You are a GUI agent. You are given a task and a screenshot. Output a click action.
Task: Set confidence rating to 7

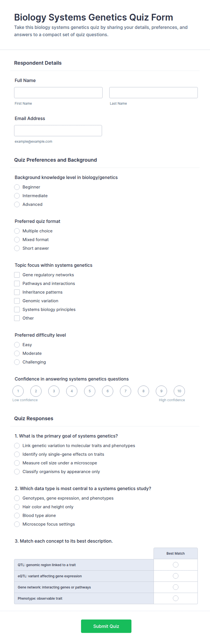(x=125, y=391)
